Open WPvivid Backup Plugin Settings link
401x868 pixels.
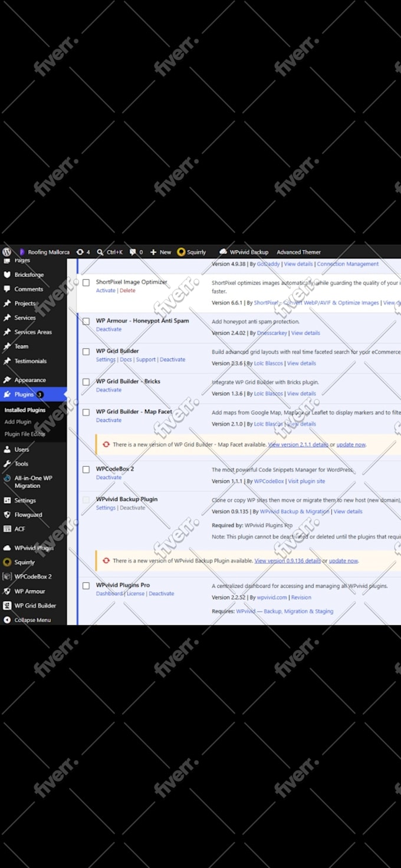click(x=106, y=508)
